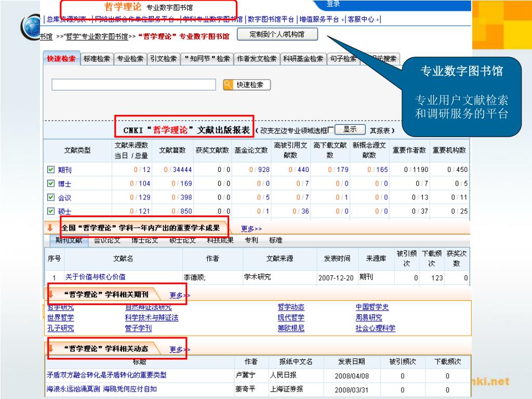
Task: Click the 定制到个人/机构馆 button
Action: click(277, 34)
